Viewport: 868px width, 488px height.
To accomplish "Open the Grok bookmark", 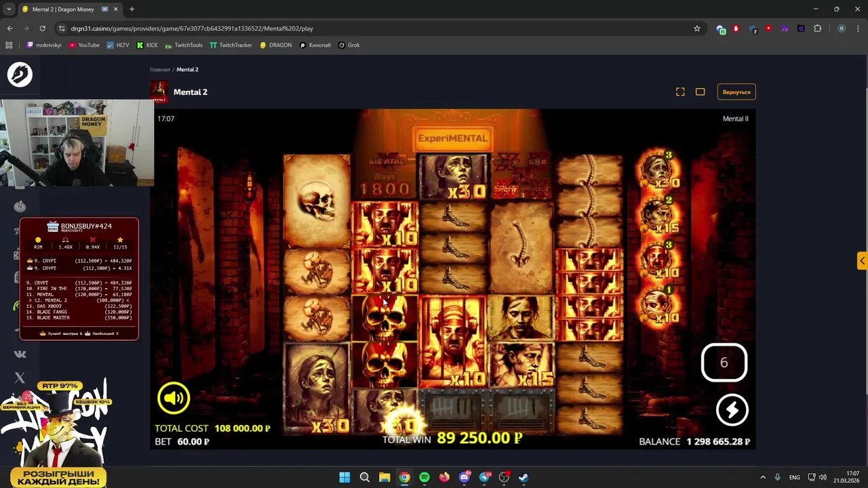I will [349, 45].
